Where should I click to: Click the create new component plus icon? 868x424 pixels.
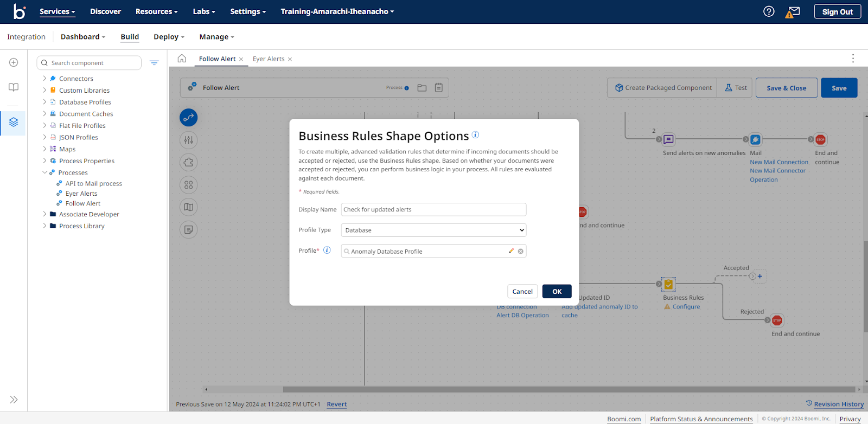tap(14, 62)
